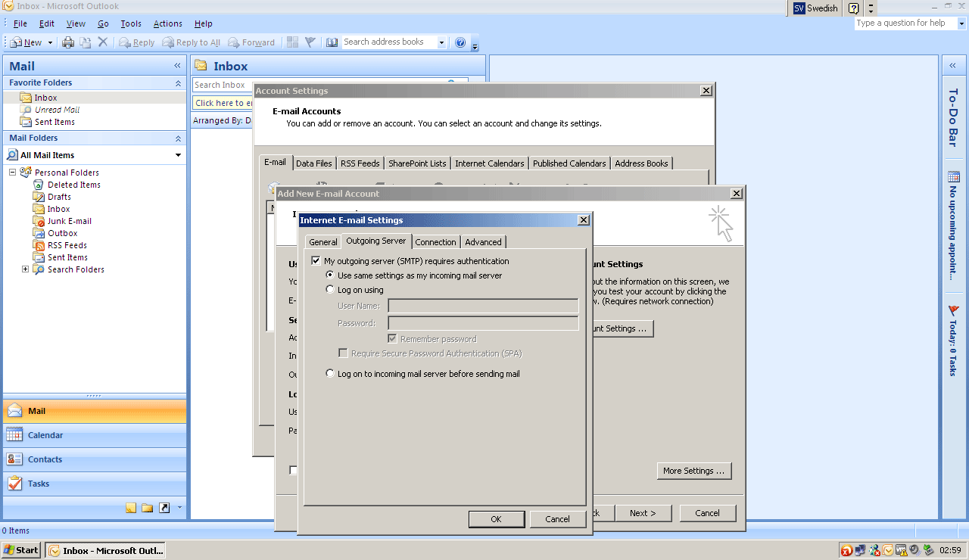Open the Junk E-mail folder
The width and height of the screenshot is (969, 560).
69,221
